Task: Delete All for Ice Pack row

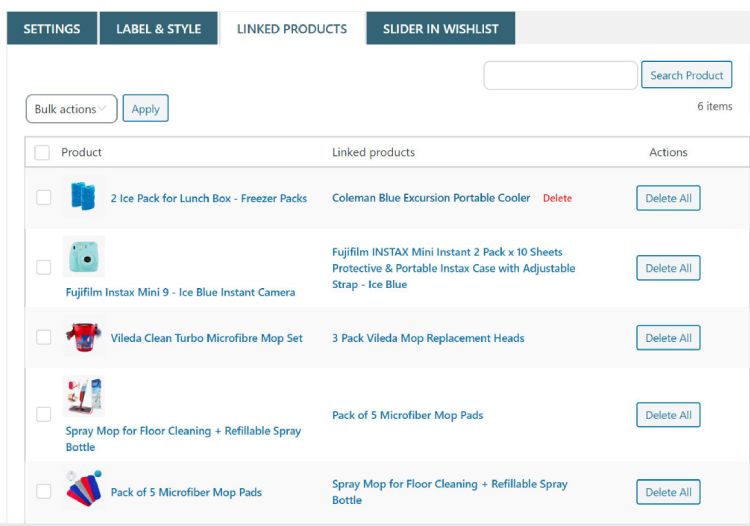Action: [x=668, y=198]
